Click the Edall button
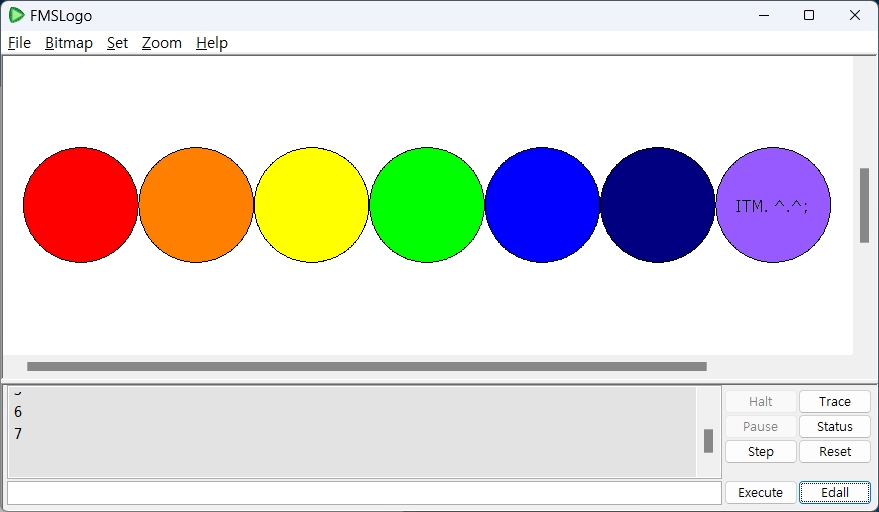Screen dimensions: 879x512 click(835, 492)
